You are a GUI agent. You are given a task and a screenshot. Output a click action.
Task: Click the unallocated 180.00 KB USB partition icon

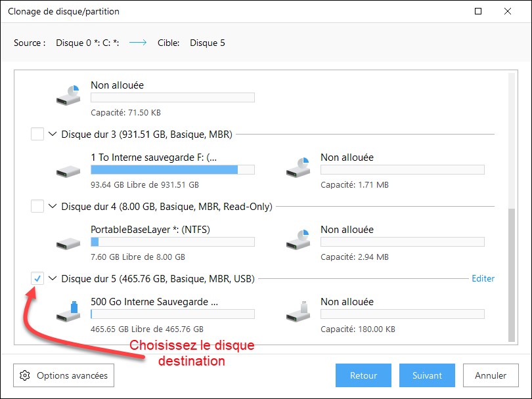click(298, 312)
